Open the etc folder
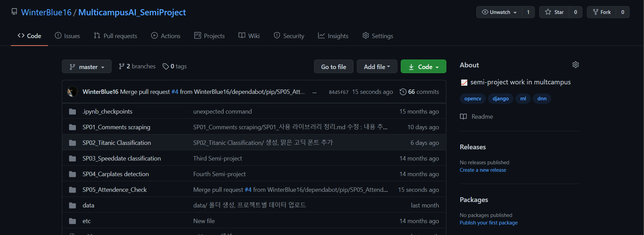644x235 pixels. 87,221
